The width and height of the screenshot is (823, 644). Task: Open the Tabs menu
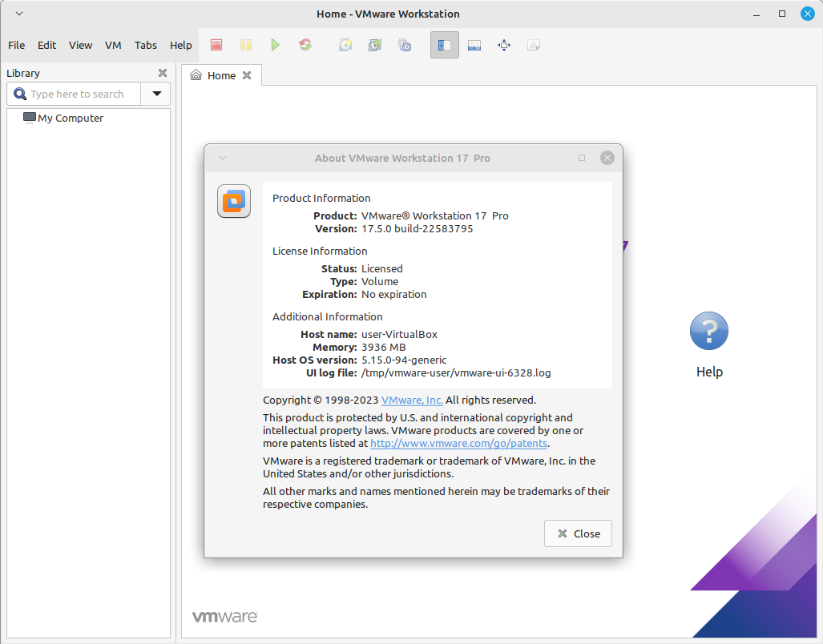pos(145,45)
